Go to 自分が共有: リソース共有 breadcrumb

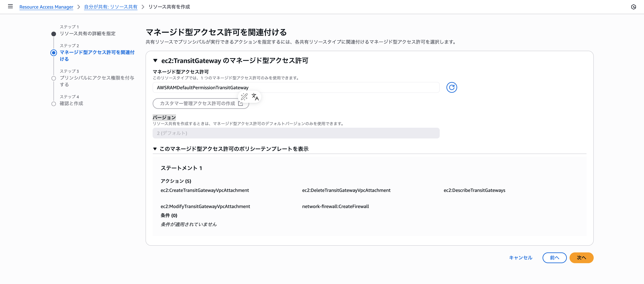111,7
